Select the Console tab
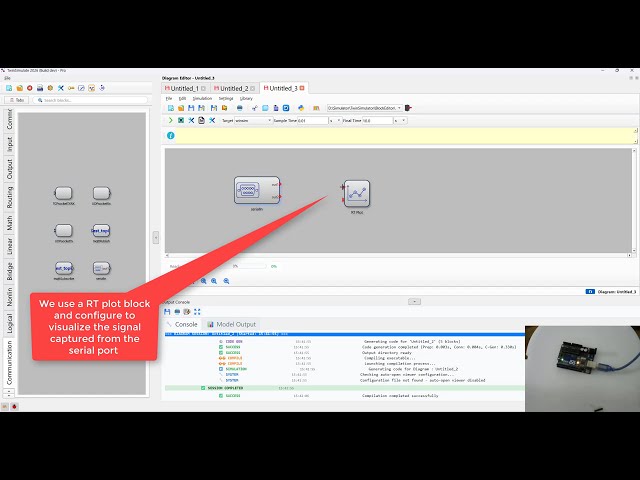This screenshot has height=480, width=640. point(182,324)
